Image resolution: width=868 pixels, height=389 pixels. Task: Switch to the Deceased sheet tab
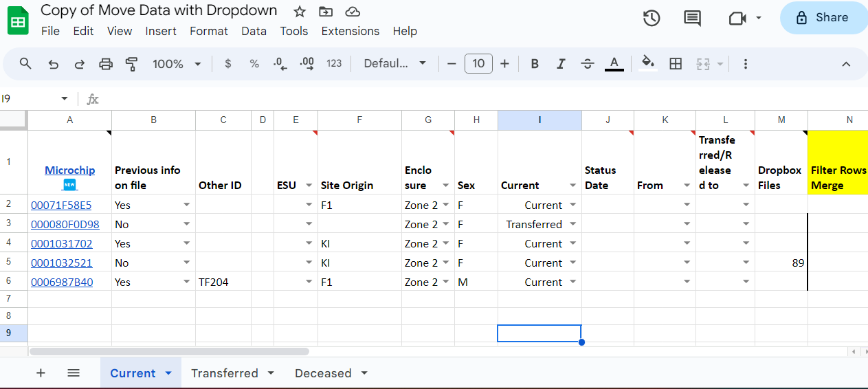click(x=323, y=373)
